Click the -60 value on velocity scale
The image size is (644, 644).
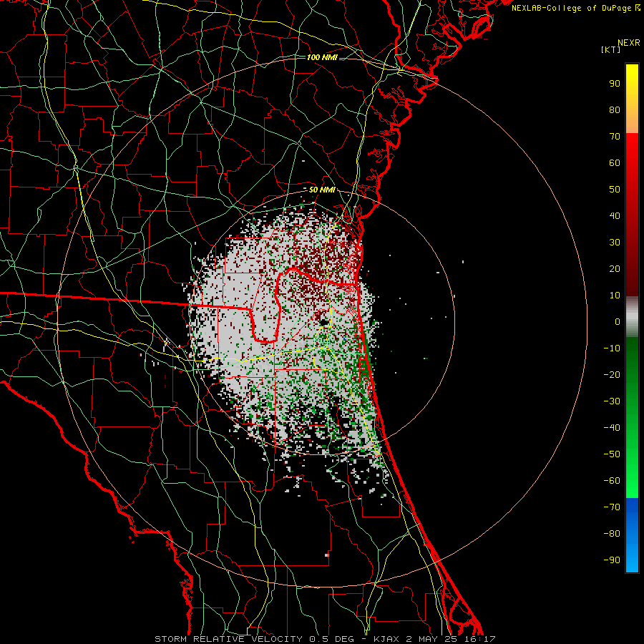coord(612,481)
